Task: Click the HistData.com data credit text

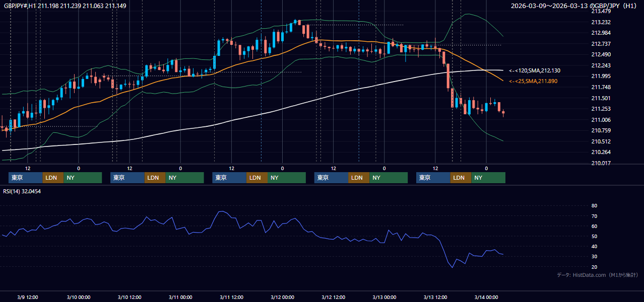Action: coord(598,275)
